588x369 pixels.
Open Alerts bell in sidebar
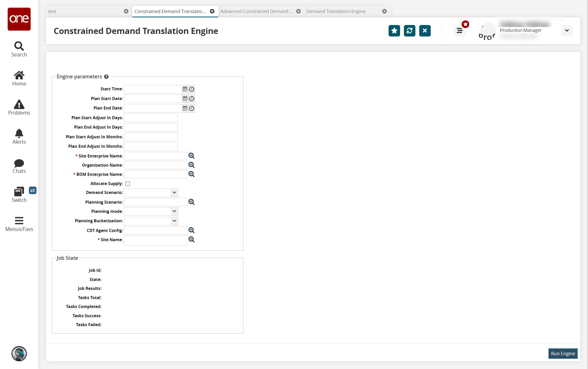19,133
